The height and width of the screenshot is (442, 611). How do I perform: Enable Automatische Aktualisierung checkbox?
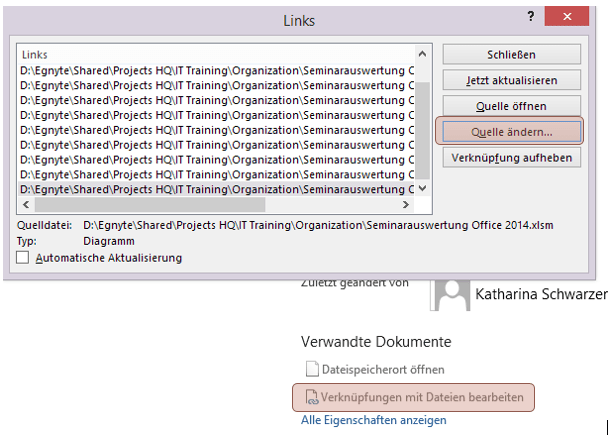click(23, 258)
